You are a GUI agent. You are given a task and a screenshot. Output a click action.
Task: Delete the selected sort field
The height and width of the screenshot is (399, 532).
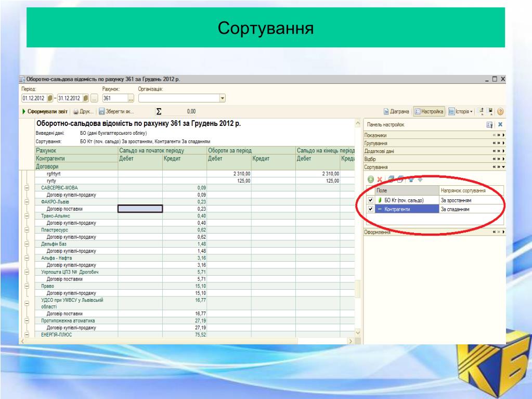pos(380,179)
